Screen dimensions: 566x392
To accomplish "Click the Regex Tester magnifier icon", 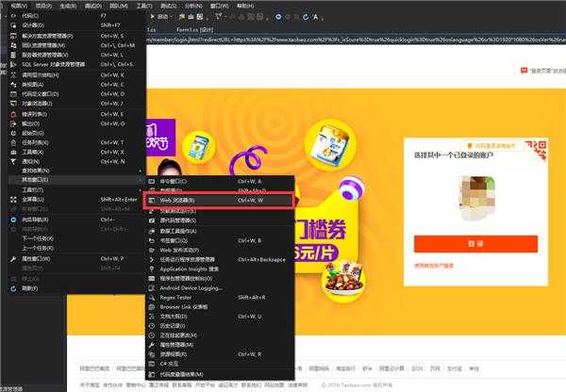I will [x=152, y=298].
